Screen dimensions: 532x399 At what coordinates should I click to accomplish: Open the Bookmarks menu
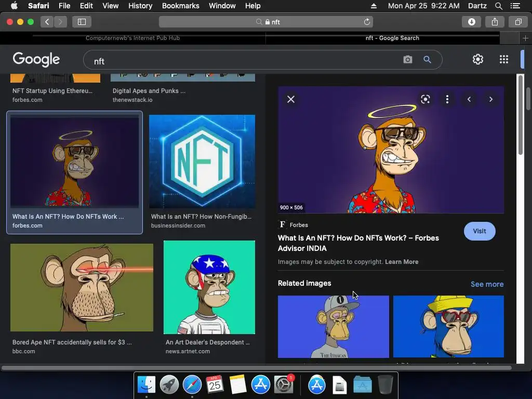tap(180, 6)
